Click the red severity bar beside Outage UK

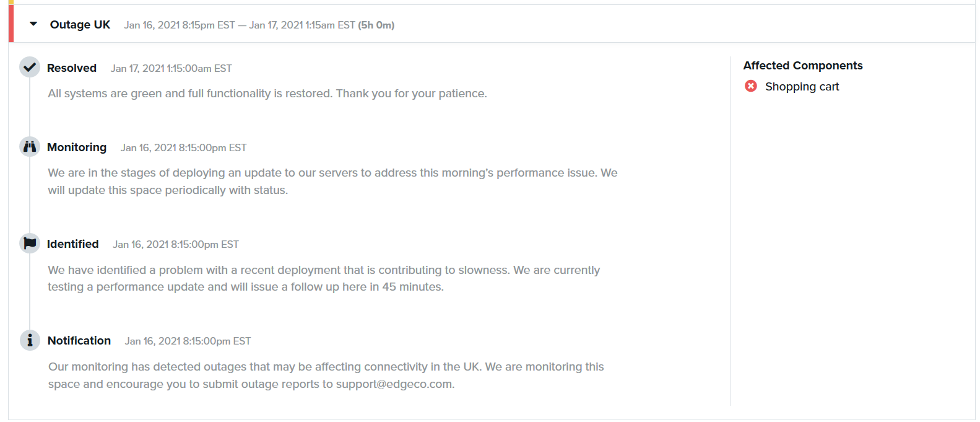(x=11, y=24)
